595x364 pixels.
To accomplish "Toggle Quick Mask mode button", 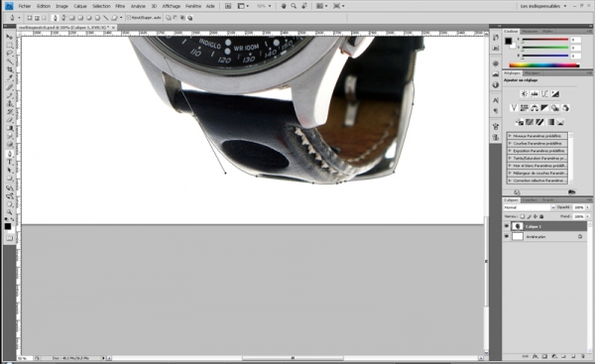I will (x=10, y=238).
